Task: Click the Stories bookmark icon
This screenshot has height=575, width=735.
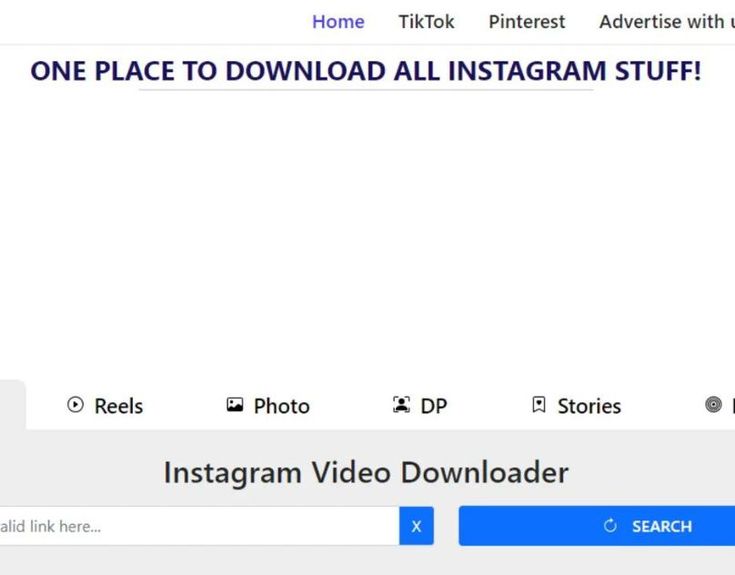Action: pos(539,405)
